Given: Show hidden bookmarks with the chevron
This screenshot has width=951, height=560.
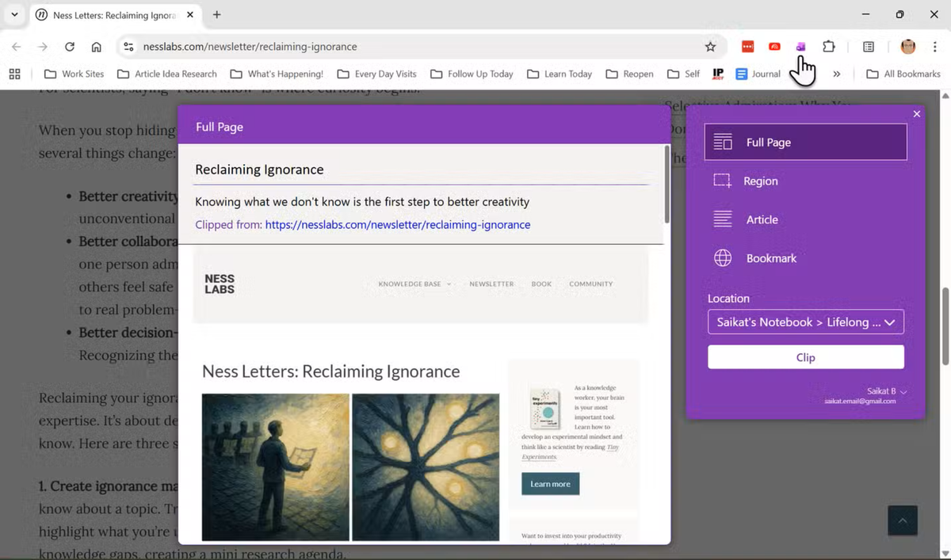Looking at the screenshot, I should (836, 74).
